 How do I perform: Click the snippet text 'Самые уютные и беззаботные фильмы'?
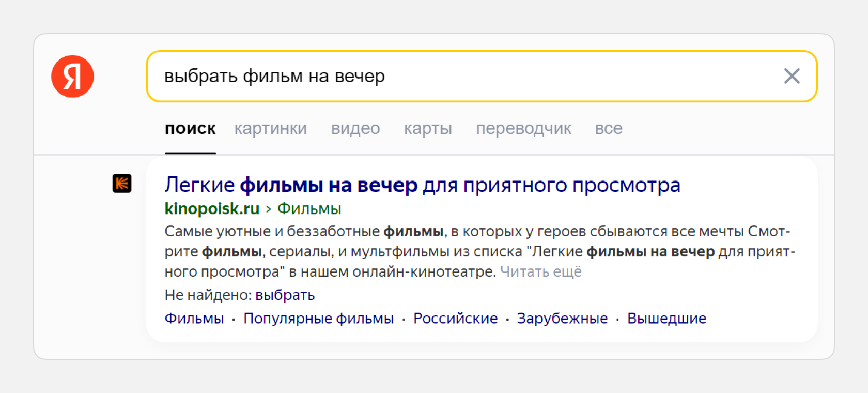point(304,231)
